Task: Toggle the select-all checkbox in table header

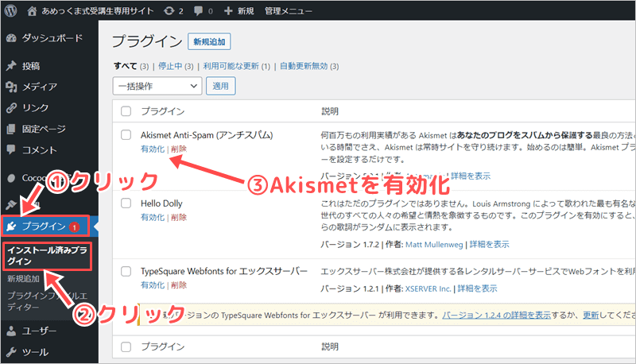Action: coord(126,110)
